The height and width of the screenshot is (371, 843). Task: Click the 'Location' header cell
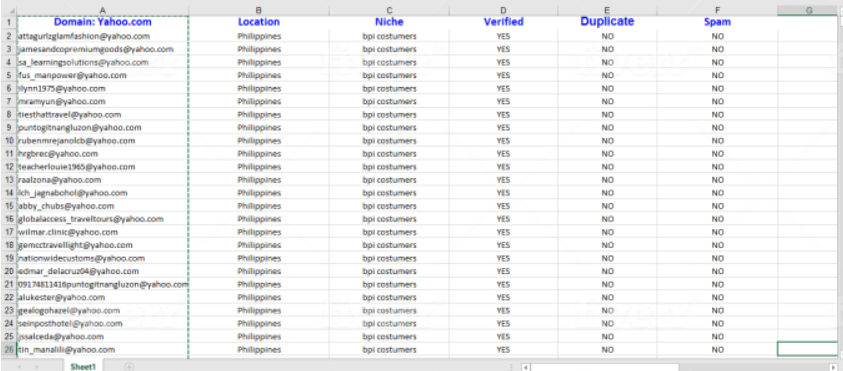(x=259, y=22)
